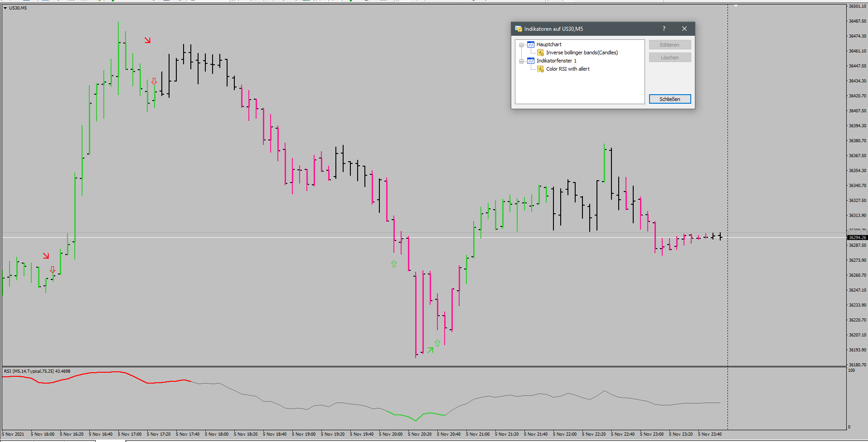Click the RSI indicator window label
The width and height of the screenshot is (868, 442).
click(37, 371)
